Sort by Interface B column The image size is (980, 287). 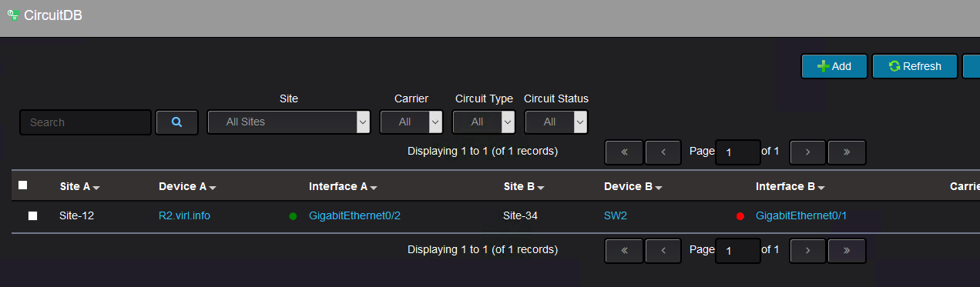(790, 187)
